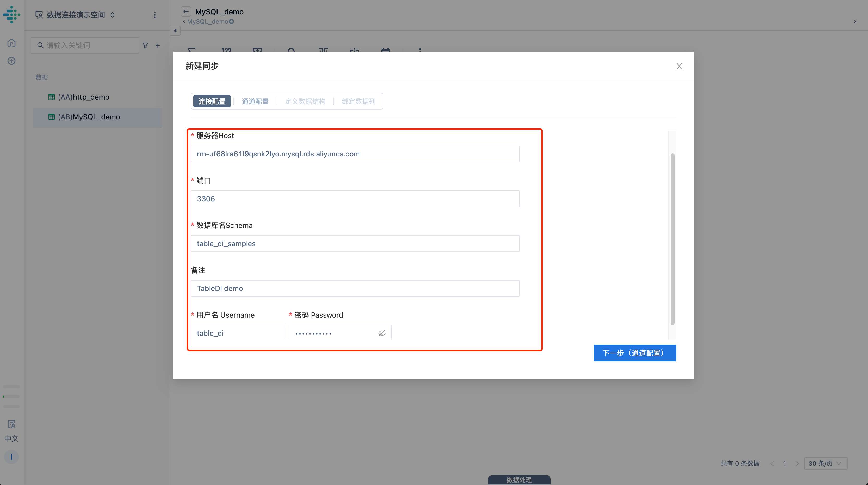Viewport: 868px width, 485px height.
Task: Click the circled plus icon in left rail
Action: 11,61
